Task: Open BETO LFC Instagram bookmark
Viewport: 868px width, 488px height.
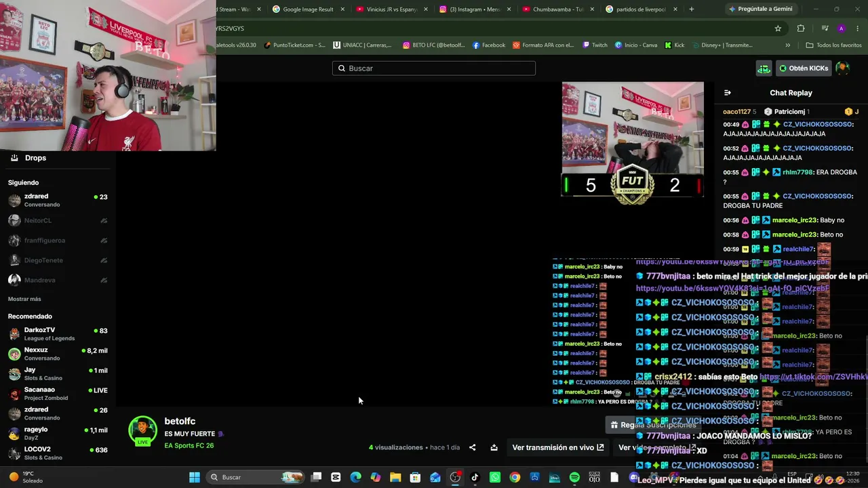Action: [x=433, y=45]
